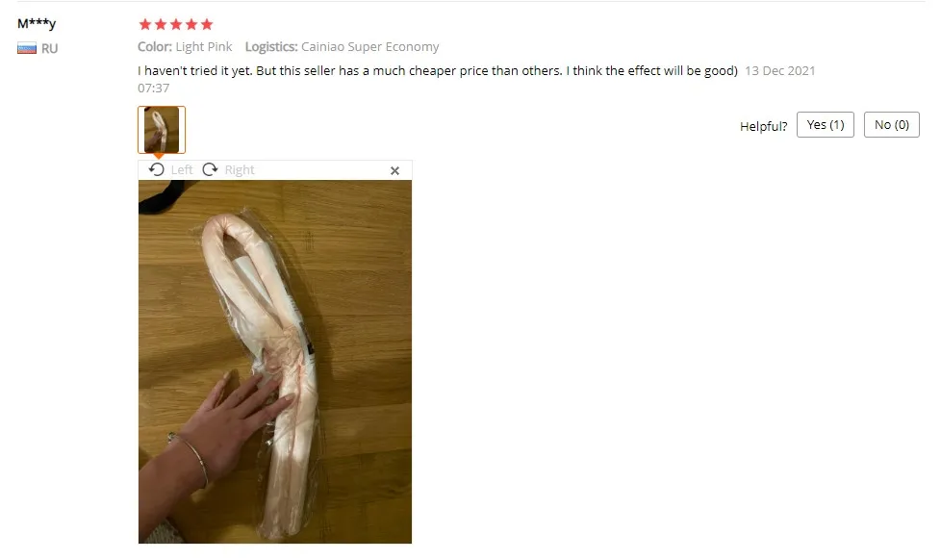
Task: Mark the review as helpful with Yes (1)
Action: [826, 125]
